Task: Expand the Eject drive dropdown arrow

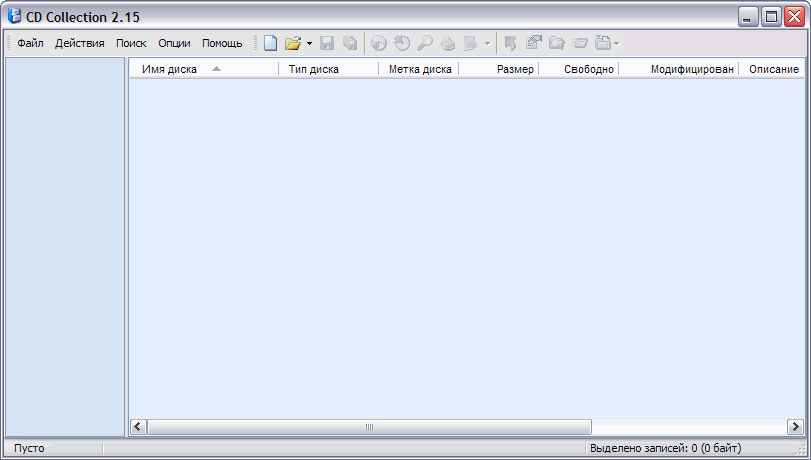Action: (x=617, y=43)
